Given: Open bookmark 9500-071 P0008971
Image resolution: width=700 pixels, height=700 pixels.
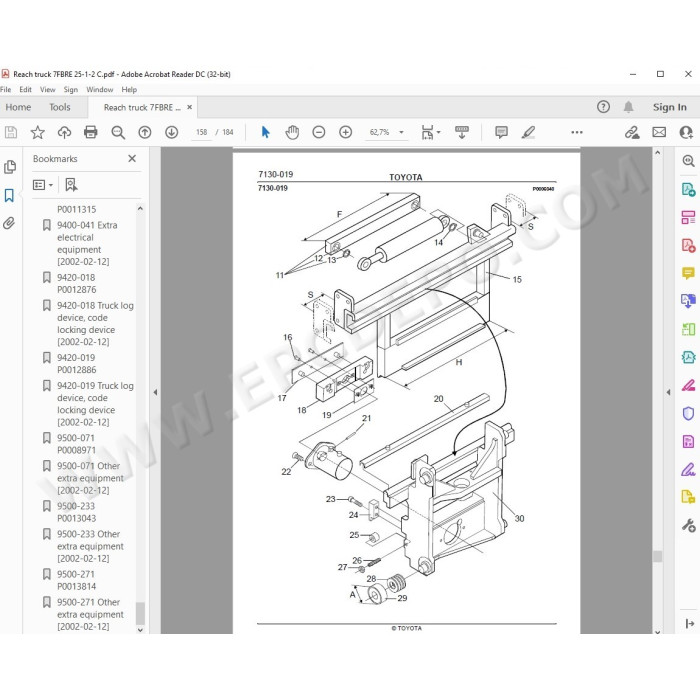Looking at the screenshot, I should [x=76, y=444].
